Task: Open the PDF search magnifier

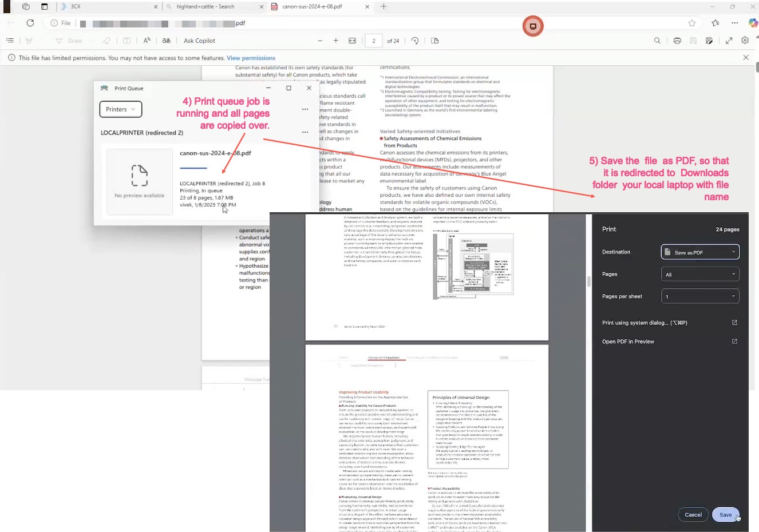Action: click(x=657, y=41)
